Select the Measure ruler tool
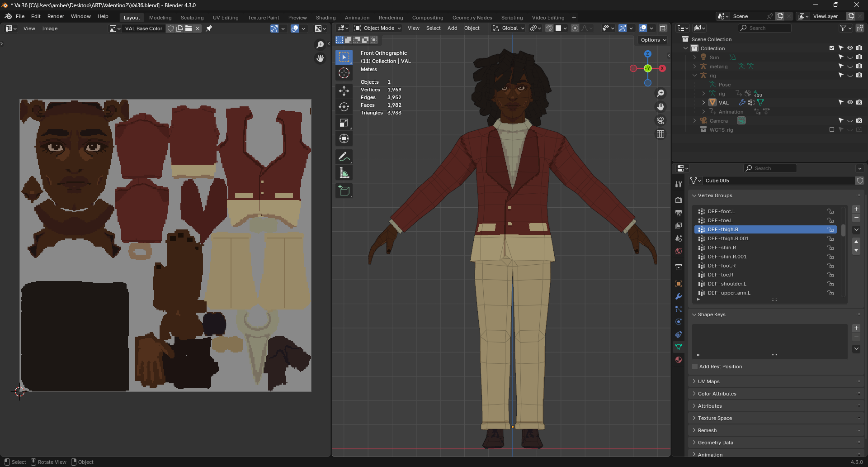 pyautogui.click(x=344, y=173)
